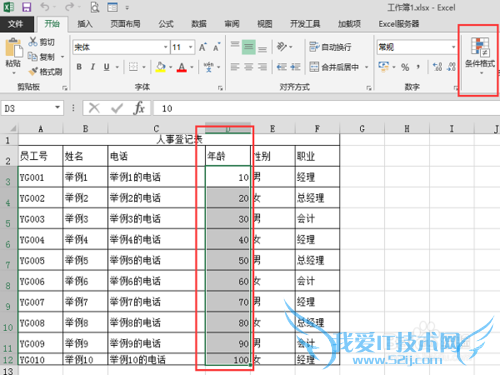Click the cell borders icon

point(133,67)
